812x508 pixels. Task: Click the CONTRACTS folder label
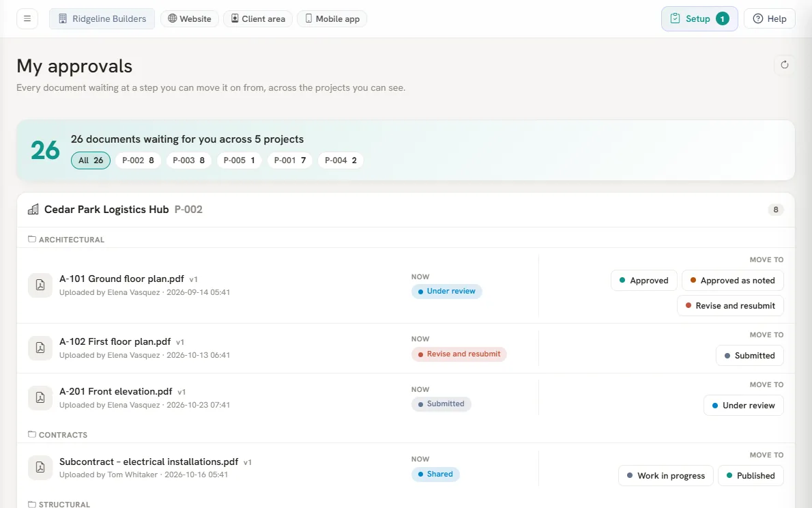(x=63, y=435)
